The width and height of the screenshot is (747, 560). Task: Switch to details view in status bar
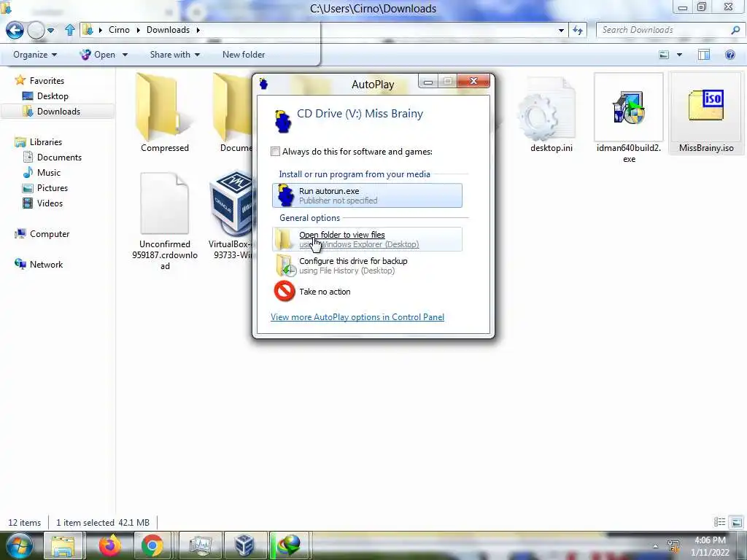tap(719, 522)
